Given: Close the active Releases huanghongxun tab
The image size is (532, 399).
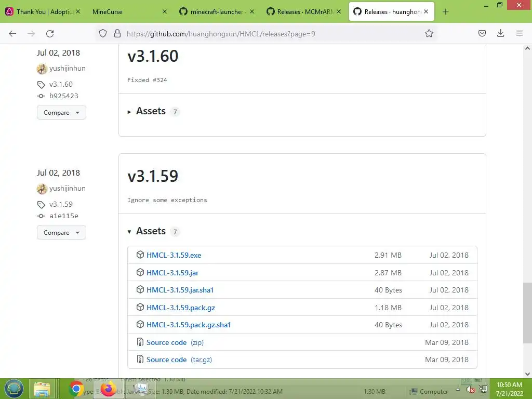Looking at the screenshot, I should tap(426, 11).
